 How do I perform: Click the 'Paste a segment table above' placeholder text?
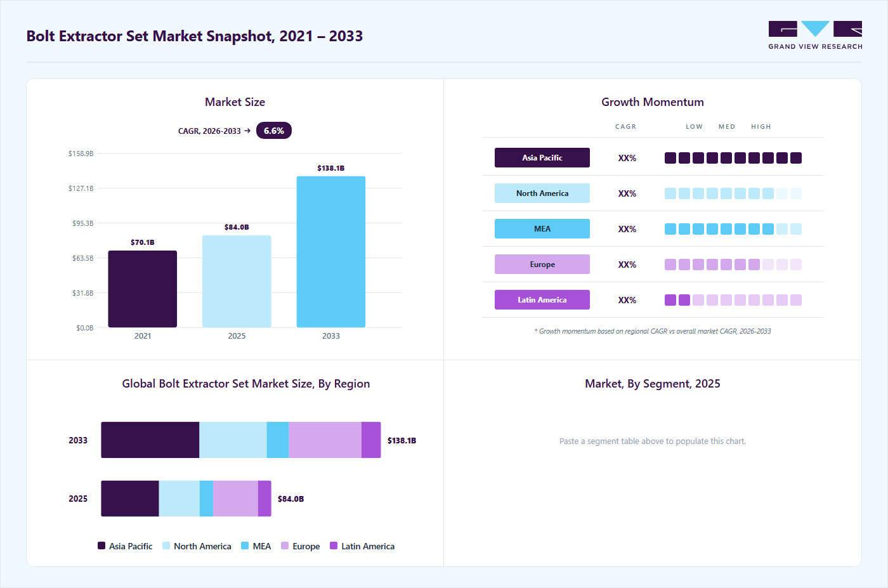pyautogui.click(x=653, y=441)
